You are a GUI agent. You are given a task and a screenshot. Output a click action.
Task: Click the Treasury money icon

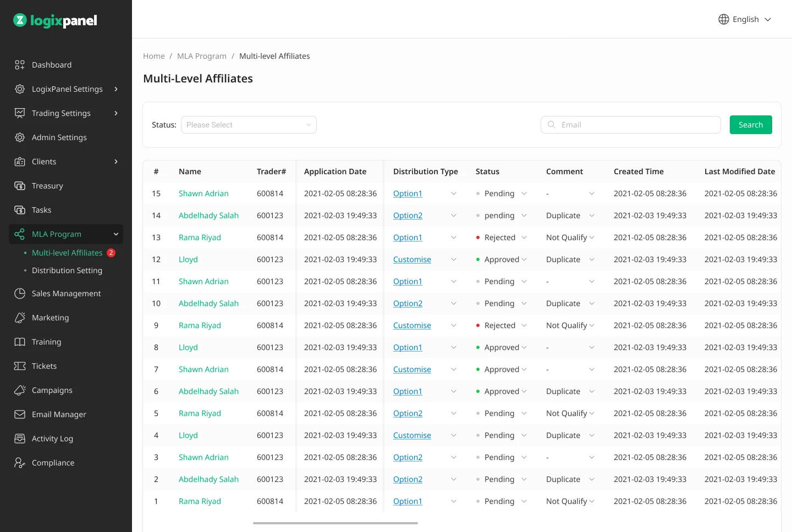pos(20,186)
